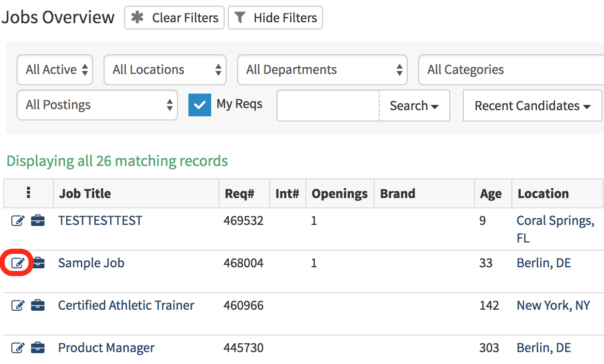604x364 pixels.
Task: Click briefcase icon next to Sample Job
Action: [x=39, y=263]
